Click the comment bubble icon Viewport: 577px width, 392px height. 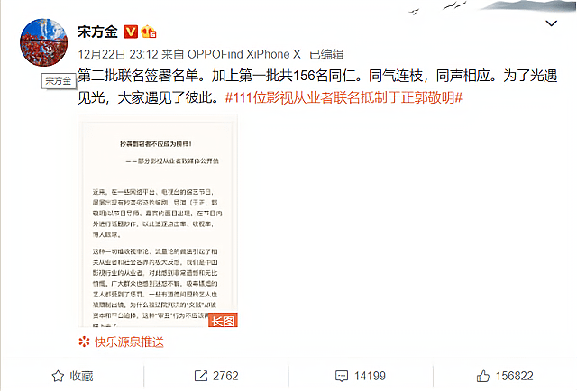[x=342, y=376]
